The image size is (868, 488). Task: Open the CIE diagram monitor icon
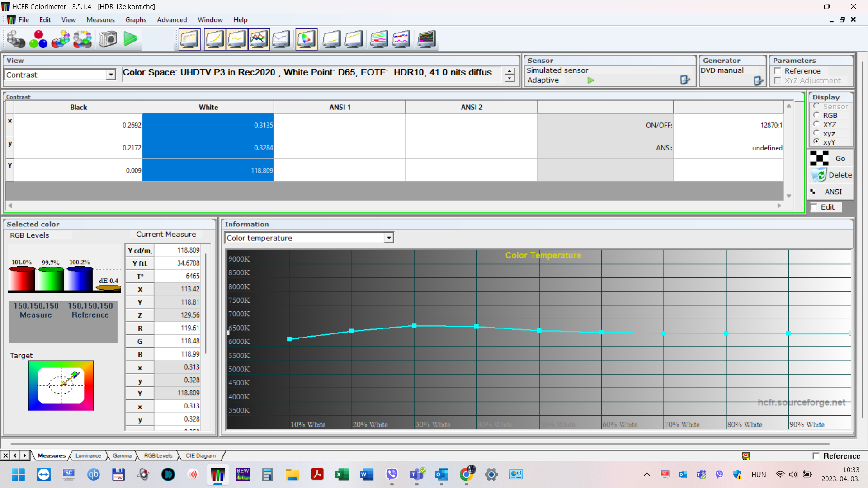tap(306, 39)
